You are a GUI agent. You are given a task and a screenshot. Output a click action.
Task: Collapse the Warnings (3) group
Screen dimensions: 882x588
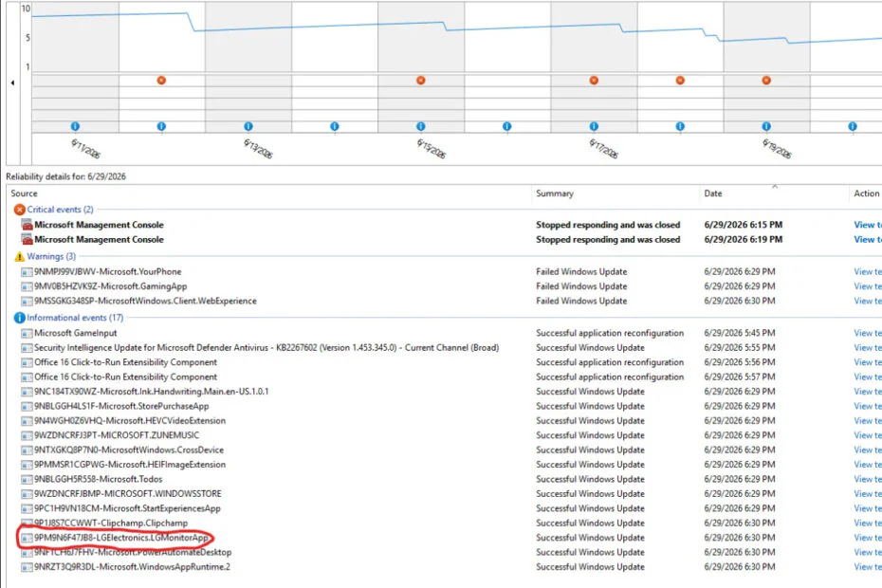pyautogui.click(x=51, y=256)
